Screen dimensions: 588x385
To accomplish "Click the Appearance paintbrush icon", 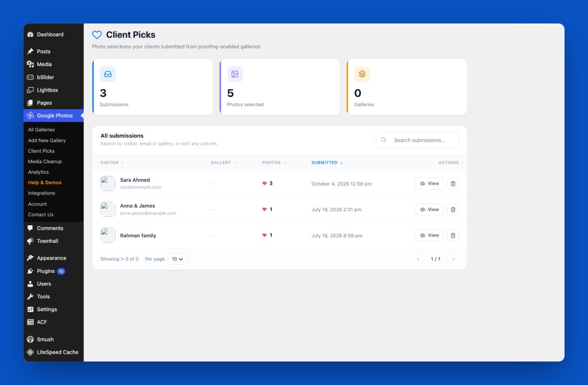I will (30, 258).
